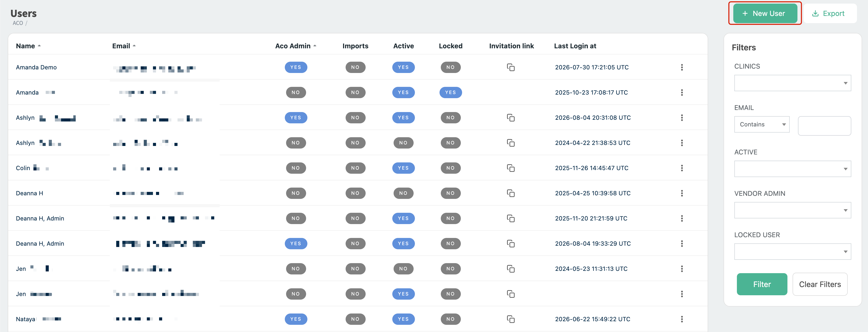The width and height of the screenshot is (868, 332).
Task: Open kebab menu for Nataya's row
Action: pos(682,319)
